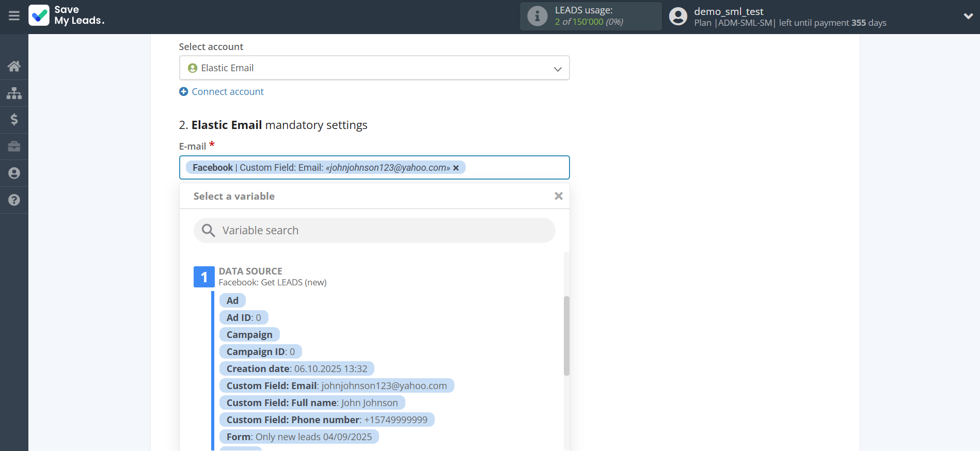
Task: Choose the Creation date variable
Action: (296, 369)
